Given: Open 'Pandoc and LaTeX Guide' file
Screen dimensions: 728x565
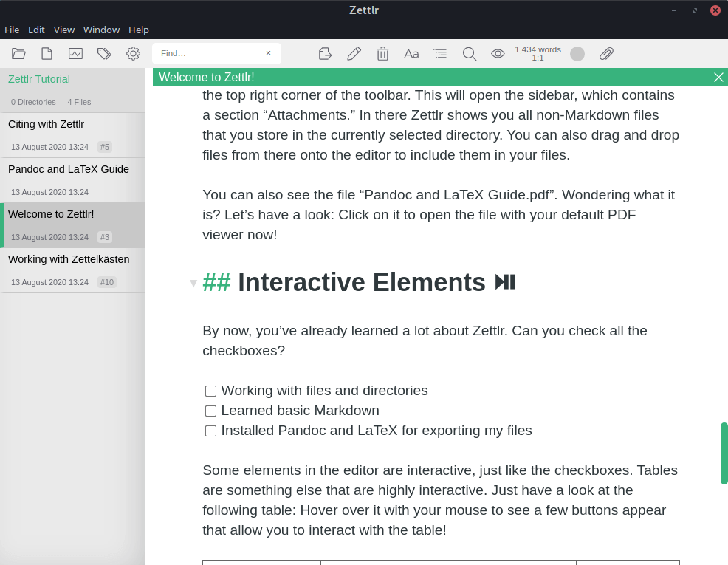Looking at the screenshot, I should [72, 180].
